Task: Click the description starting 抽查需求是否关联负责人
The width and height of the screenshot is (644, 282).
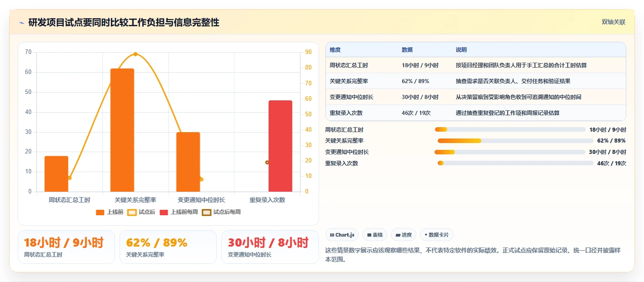Action: 513,81
